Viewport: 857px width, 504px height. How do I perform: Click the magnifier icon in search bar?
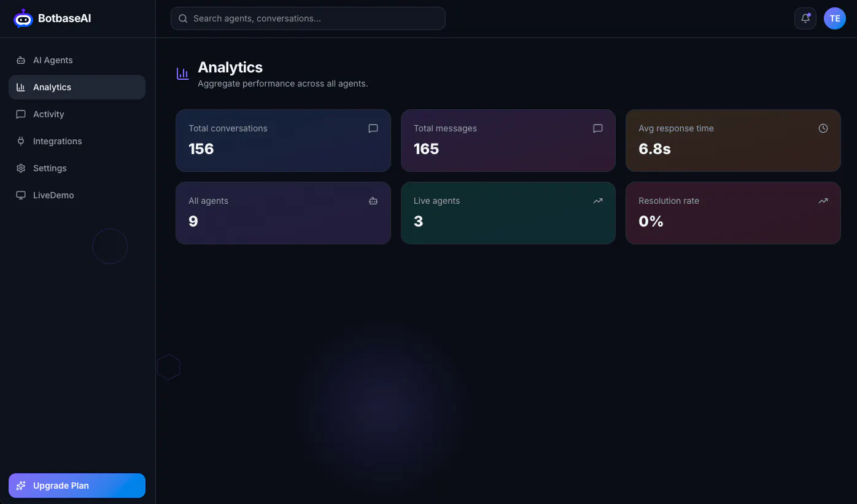[x=183, y=18]
